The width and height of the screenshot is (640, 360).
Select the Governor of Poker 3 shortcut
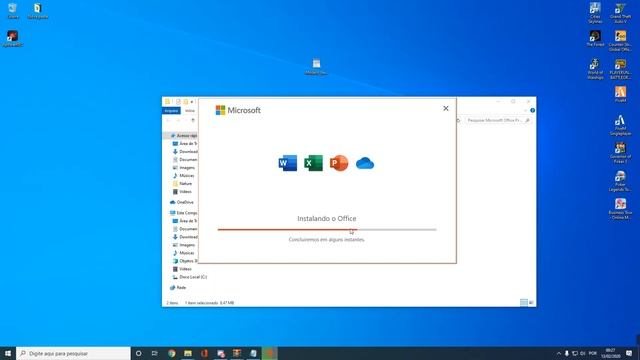pyautogui.click(x=620, y=153)
